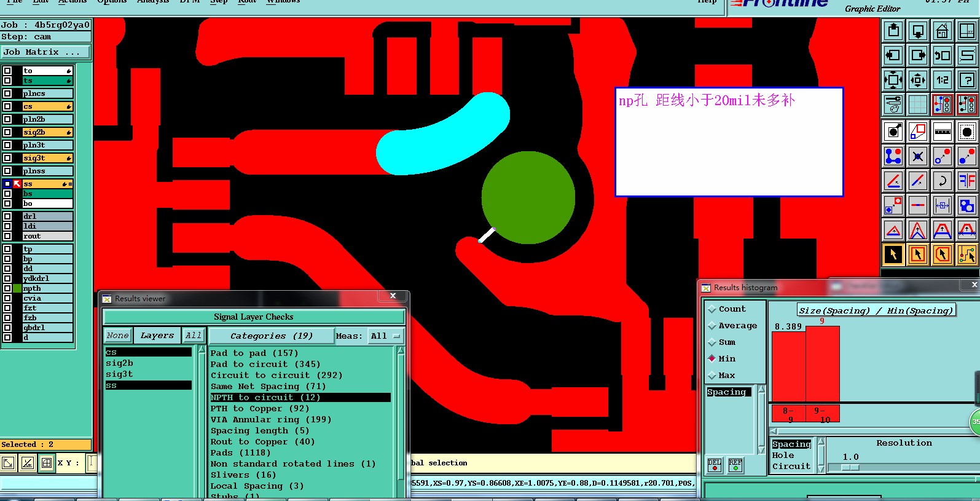Click the dimension-between-lines icon
The height and width of the screenshot is (501, 980).
tap(943, 205)
